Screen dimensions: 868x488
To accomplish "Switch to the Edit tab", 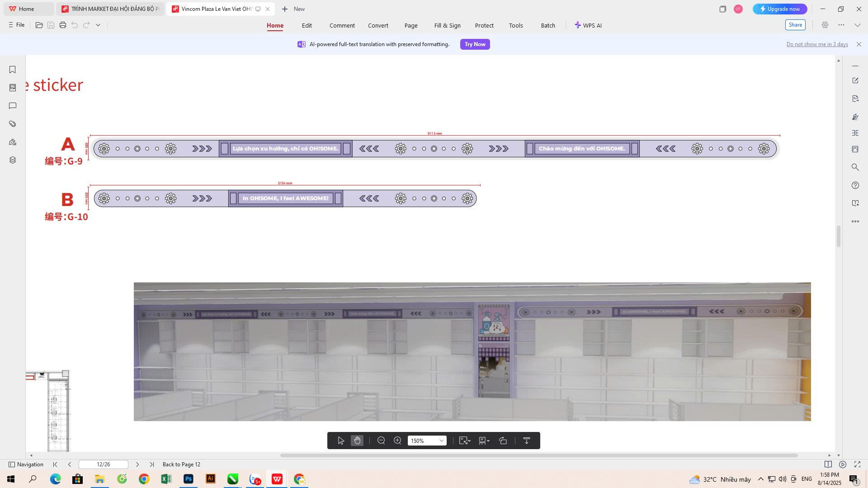I will pos(307,26).
